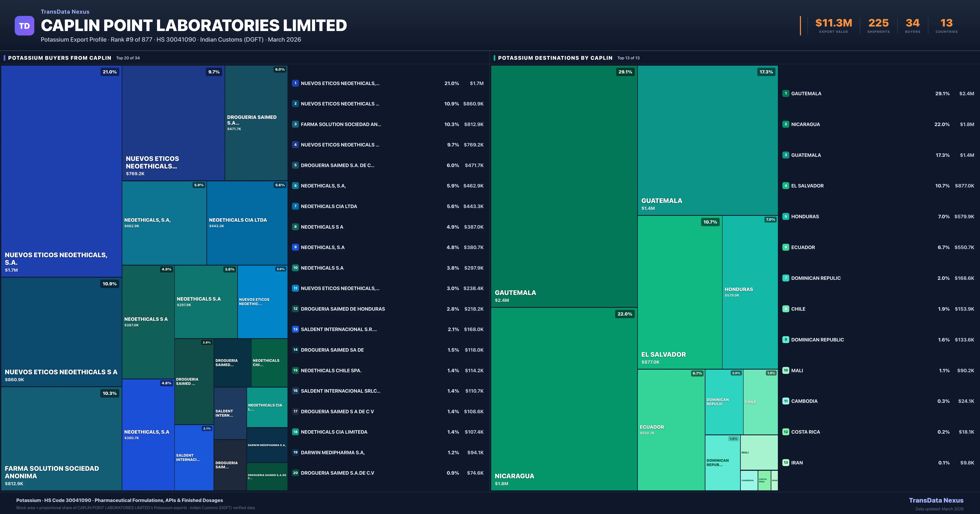Select the Nicaragua treemap block
Screen dimensions: 980x514
pyautogui.click(x=564, y=399)
